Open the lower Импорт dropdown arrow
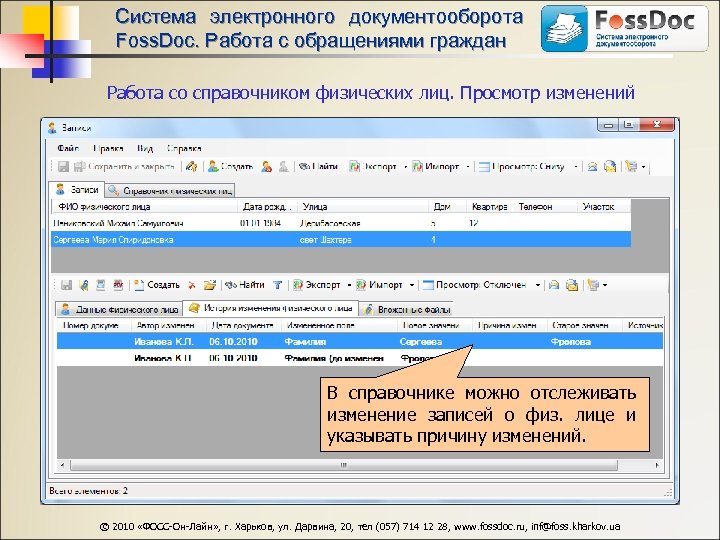 click(412, 285)
